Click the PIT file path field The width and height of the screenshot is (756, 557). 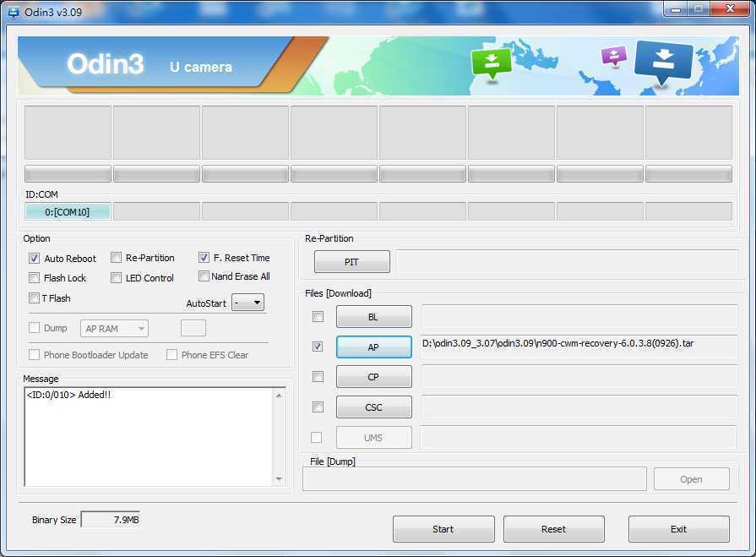[567, 262]
